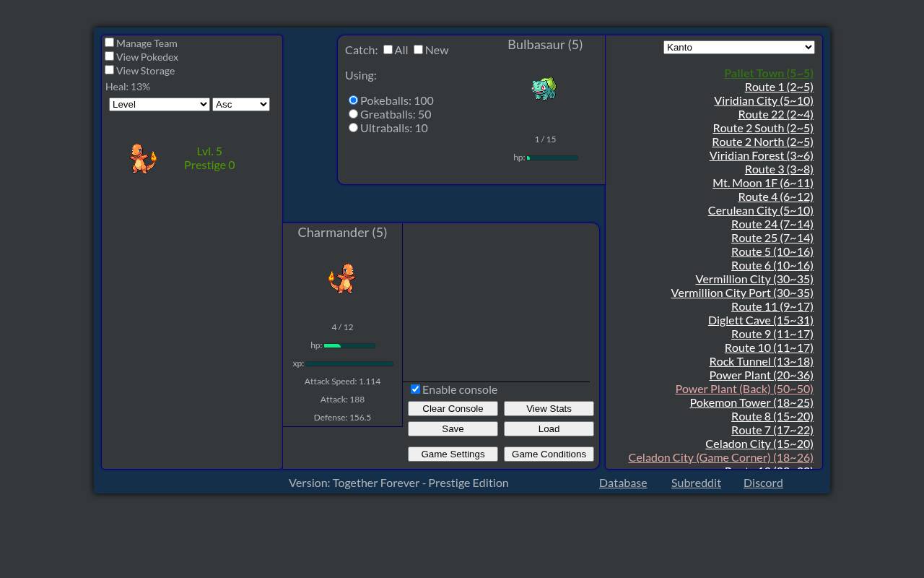Viewport: 924px width, 578px height.
Task: Go to Diglett Cave (15~31)
Action: coord(761,320)
